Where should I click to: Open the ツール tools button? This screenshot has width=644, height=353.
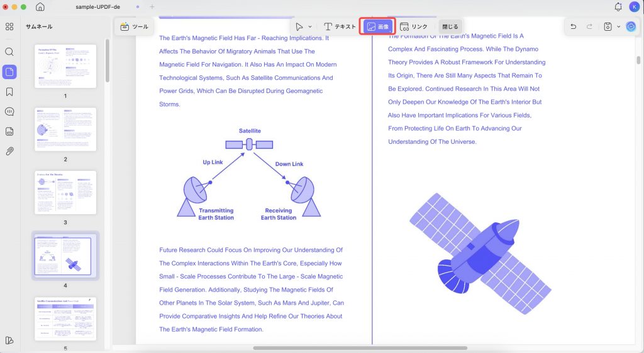point(135,26)
